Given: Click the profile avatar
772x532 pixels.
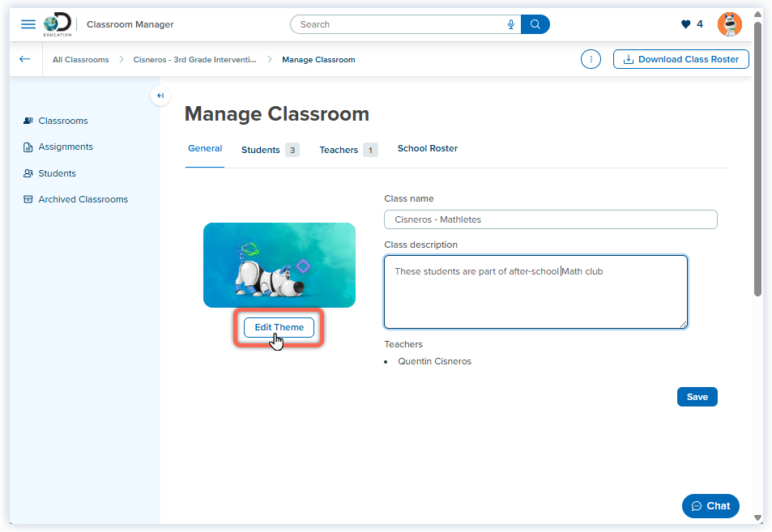Looking at the screenshot, I should tap(728, 24).
